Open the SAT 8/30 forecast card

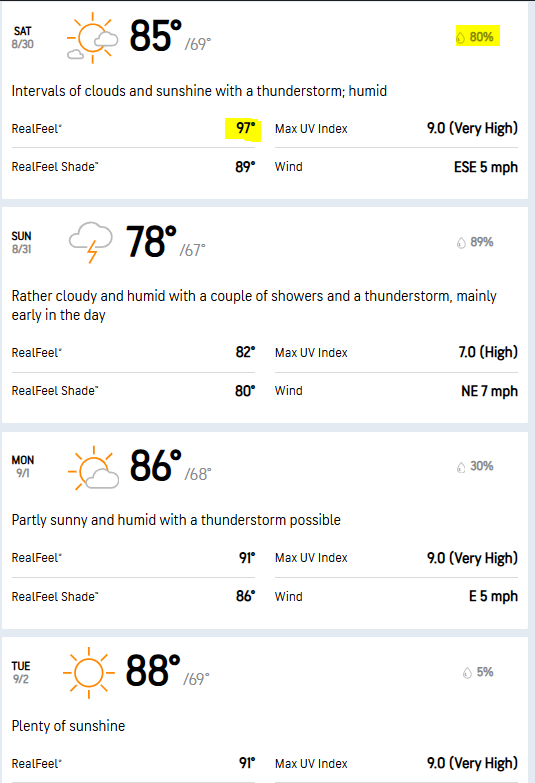coord(265,100)
